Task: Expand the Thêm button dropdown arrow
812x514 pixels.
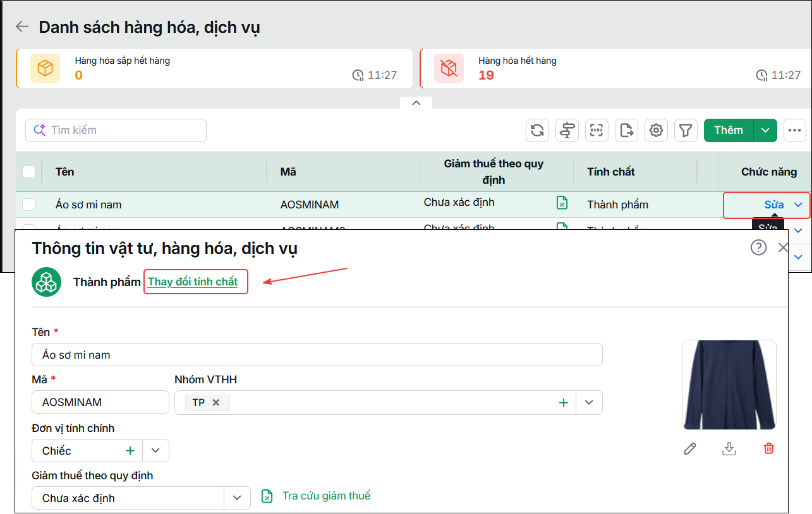Action: click(765, 130)
